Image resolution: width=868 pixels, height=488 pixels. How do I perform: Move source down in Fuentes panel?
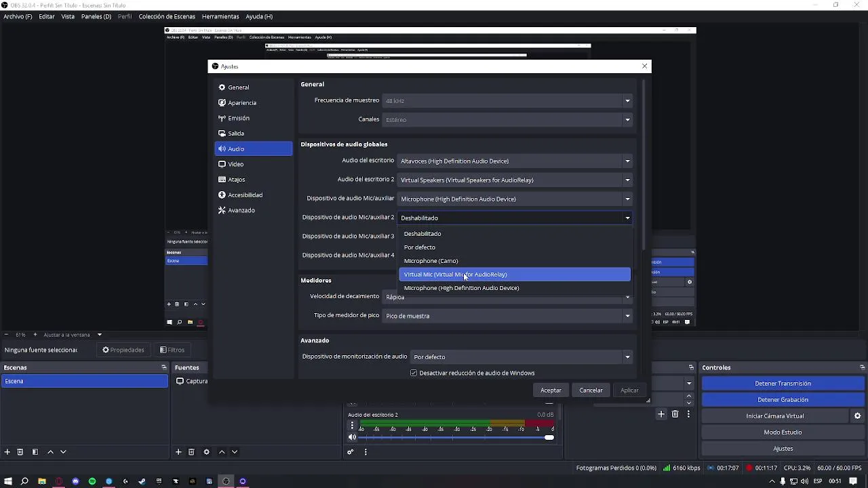[235, 452]
